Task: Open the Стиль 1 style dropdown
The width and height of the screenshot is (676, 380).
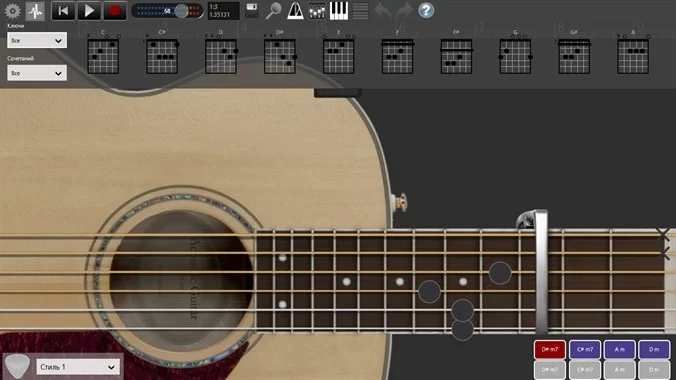Action: pyautogui.click(x=78, y=367)
